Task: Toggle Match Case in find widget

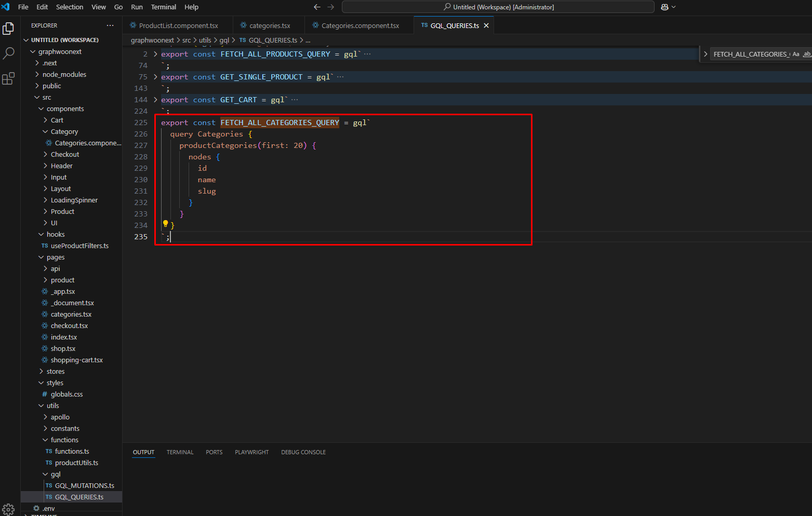Action: click(795, 54)
